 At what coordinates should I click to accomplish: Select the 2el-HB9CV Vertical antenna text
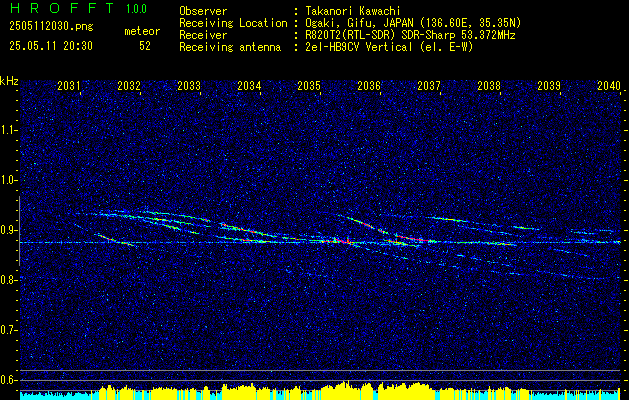(390, 47)
